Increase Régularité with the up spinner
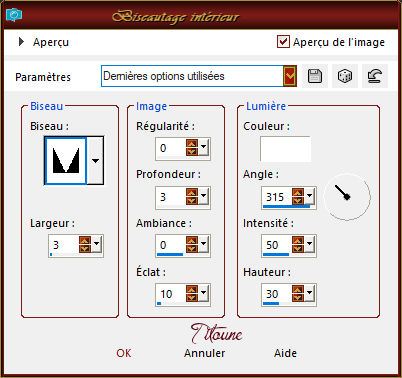This screenshot has height=378, width=402. [x=192, y=144]
